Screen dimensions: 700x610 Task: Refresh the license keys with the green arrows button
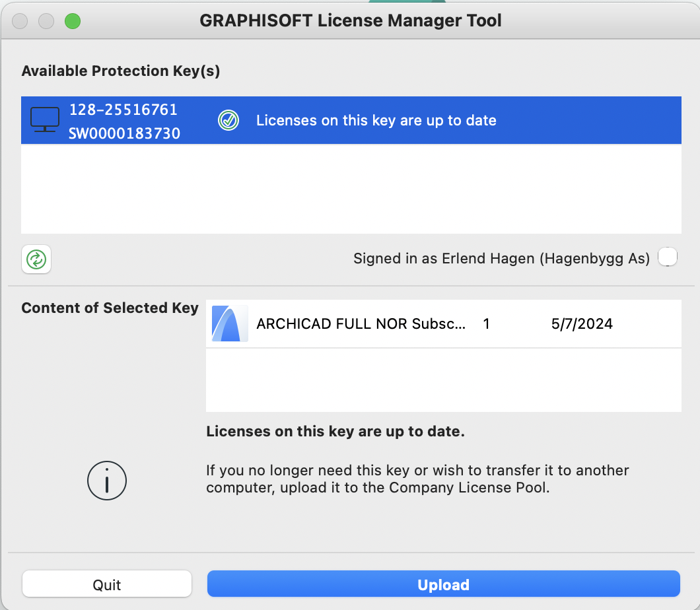pos(36,259)
